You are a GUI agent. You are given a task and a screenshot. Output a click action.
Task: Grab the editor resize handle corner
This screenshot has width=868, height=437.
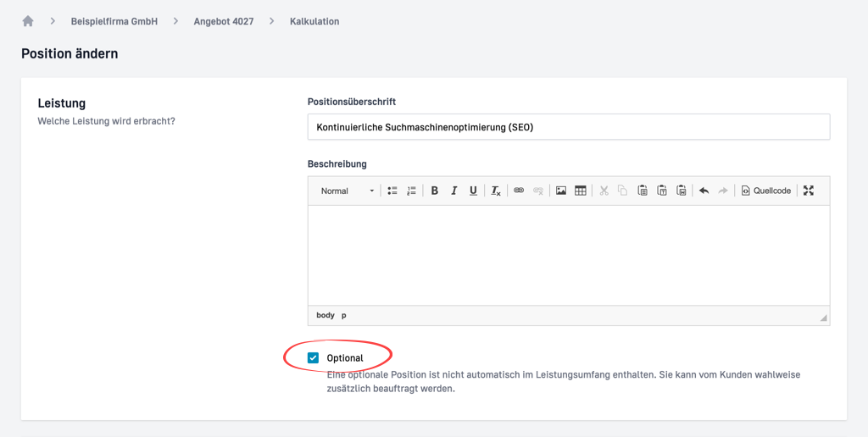pyautogui.click(x=823, y=318)
